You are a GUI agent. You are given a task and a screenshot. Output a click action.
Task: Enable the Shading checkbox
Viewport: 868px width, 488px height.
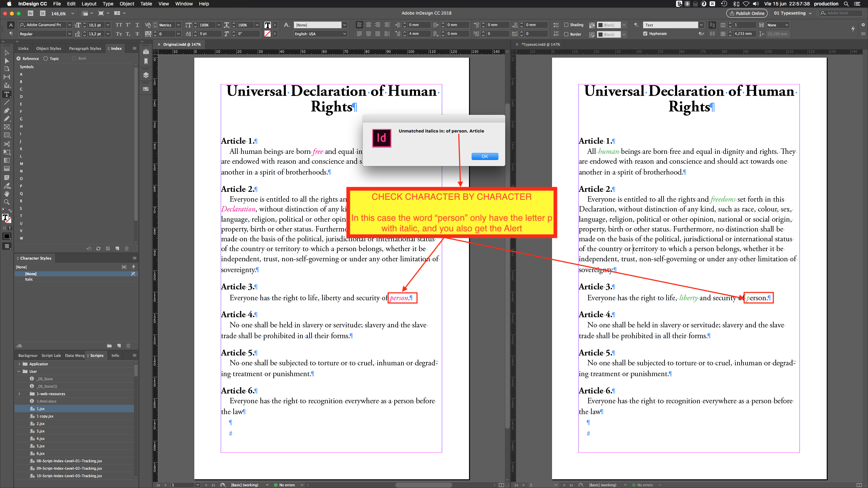[x=566, y=25]
